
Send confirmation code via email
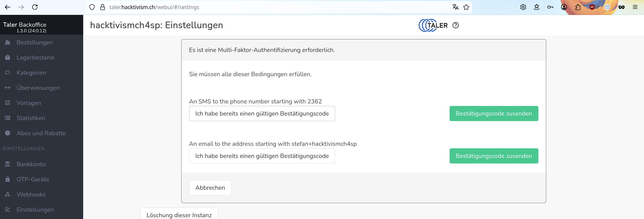click(x=493, y=156)
